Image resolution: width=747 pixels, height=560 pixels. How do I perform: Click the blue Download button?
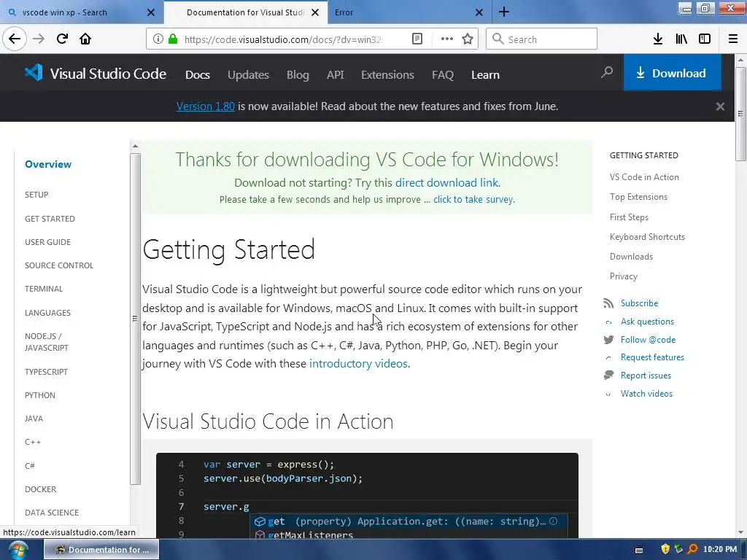[x=672, y=72]
